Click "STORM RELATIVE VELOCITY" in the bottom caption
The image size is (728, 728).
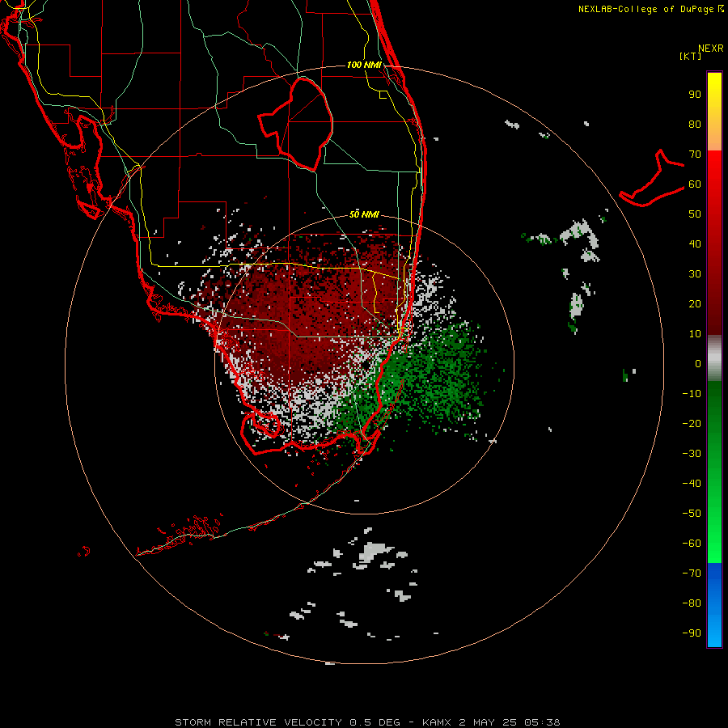pos(259,722)
